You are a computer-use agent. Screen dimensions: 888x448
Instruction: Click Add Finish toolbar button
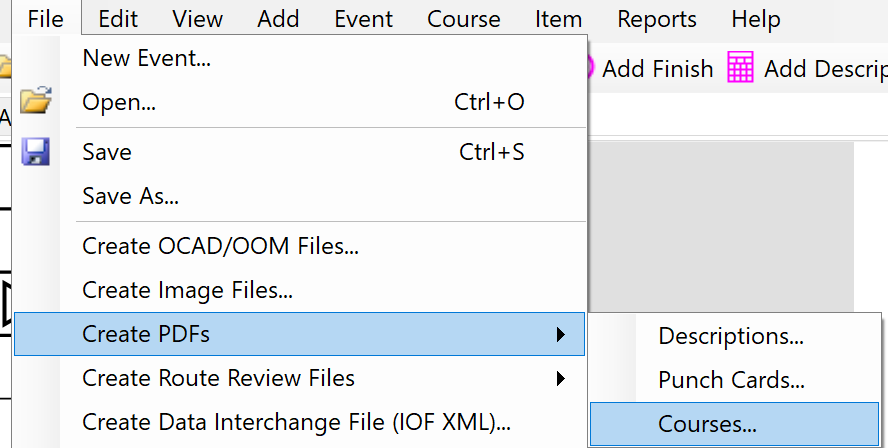(645, 68)
